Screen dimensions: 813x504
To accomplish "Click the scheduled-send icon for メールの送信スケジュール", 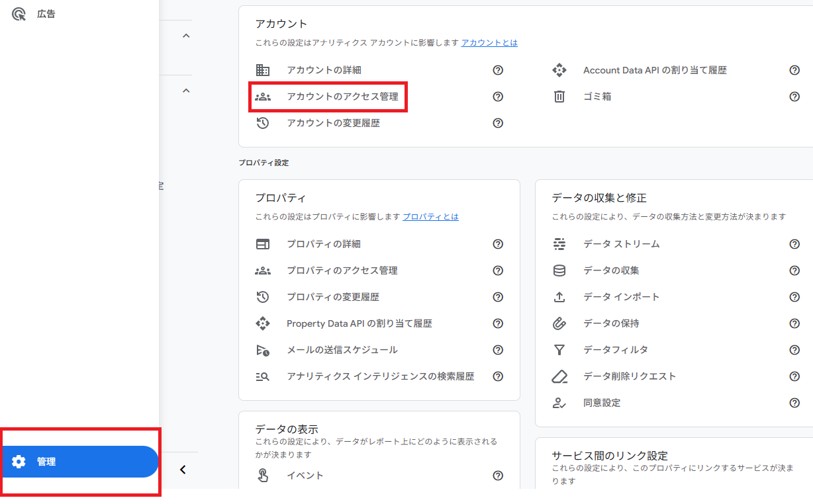I will 263,350.
